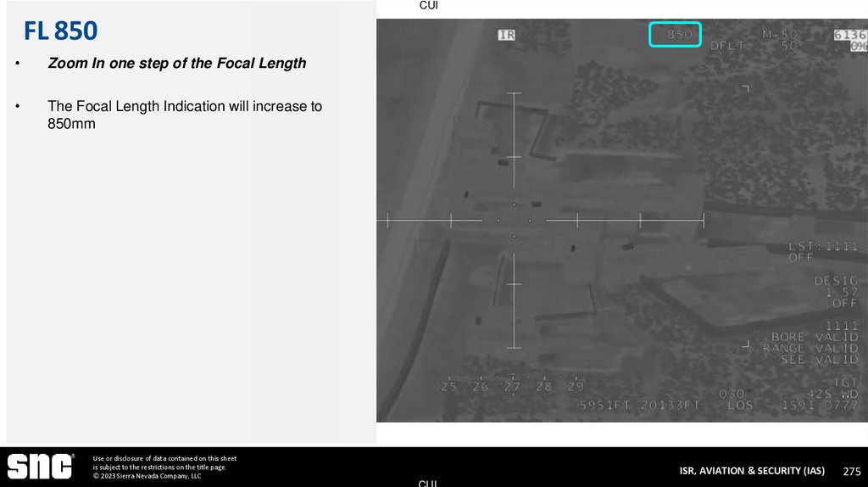This screenshot has height=487, width=868.
Task: Click the 'RANGE VALID' status
Action: click(x=810, y=349)
